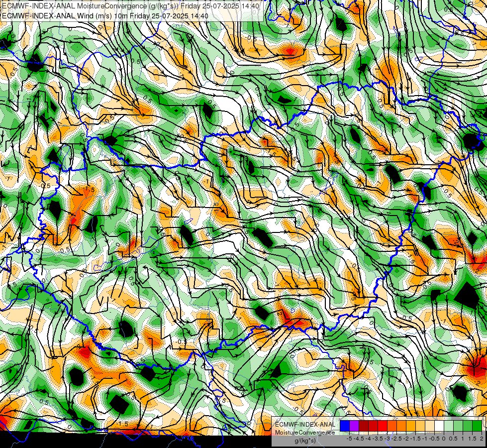
Task: Pick legend swatch between -3 and -2.5
Action: coord(392,426)
